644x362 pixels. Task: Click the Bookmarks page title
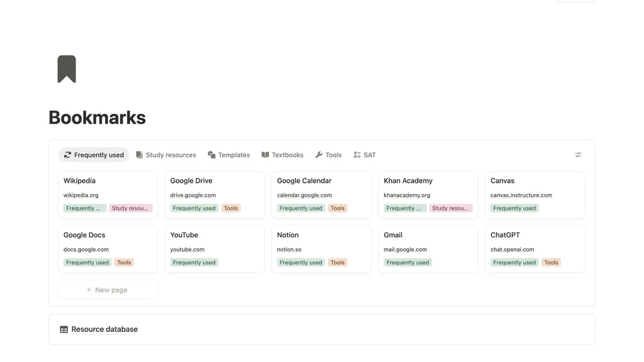click(97, 118)
